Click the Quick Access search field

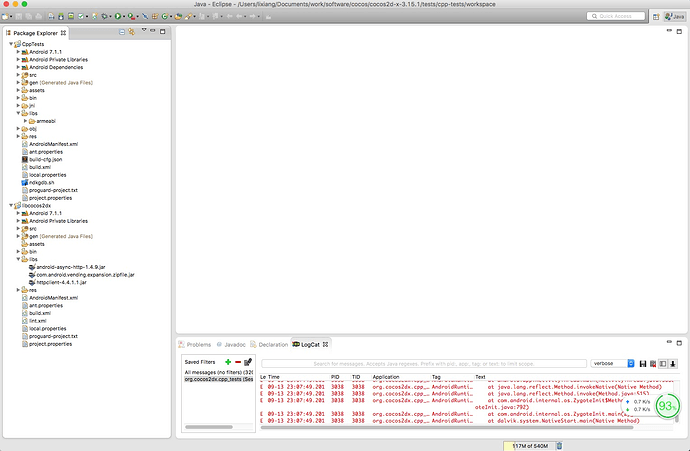coord(616,16)
